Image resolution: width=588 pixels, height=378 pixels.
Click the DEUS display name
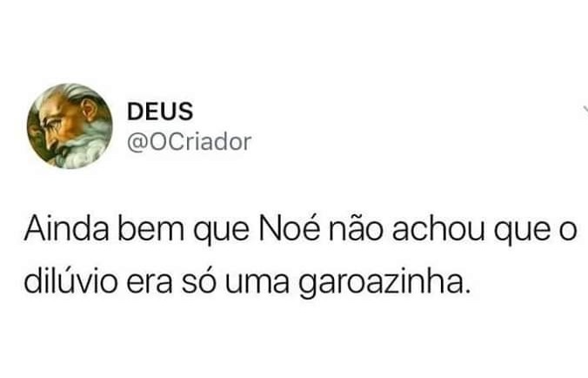click(x=160, y=111)
